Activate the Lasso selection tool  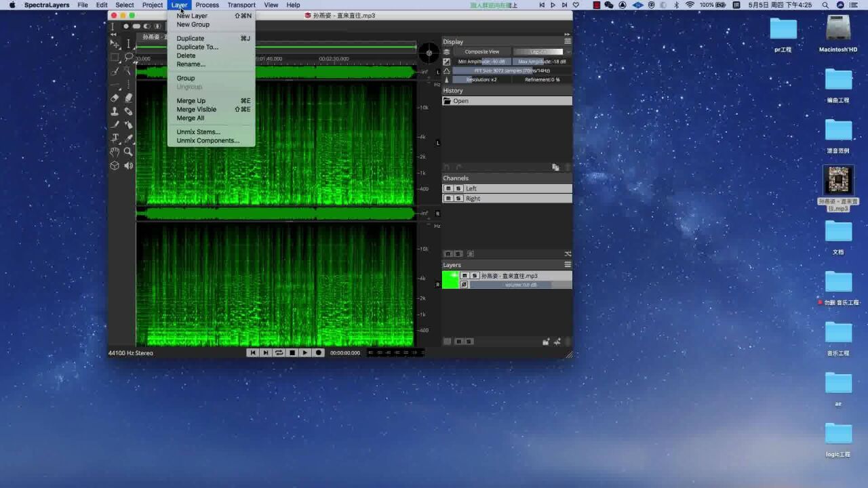click(x=128, y=58)
